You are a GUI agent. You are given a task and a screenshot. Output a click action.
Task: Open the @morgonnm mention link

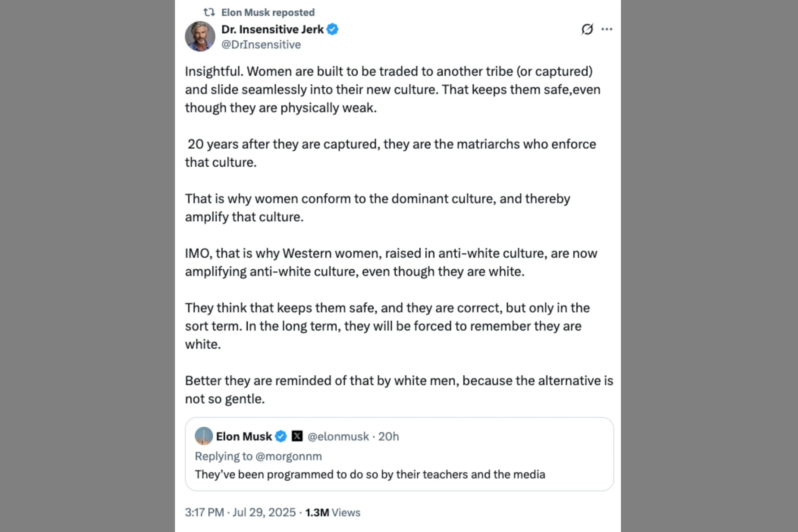(x=288, y=456)
